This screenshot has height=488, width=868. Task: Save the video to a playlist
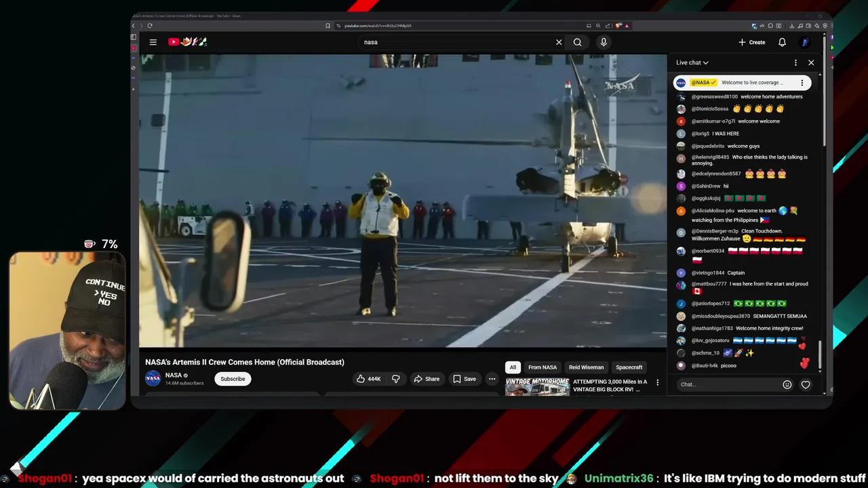465,379
